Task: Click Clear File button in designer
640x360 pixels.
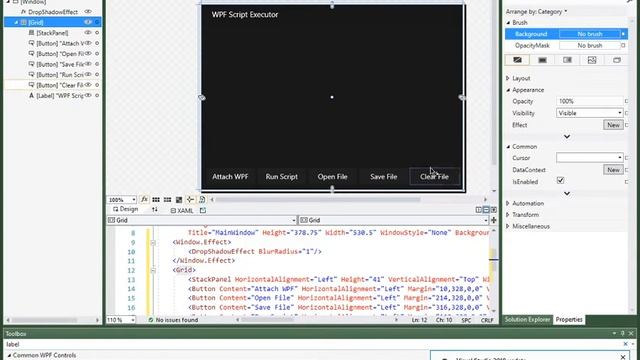Action: [x=435, y=177]
